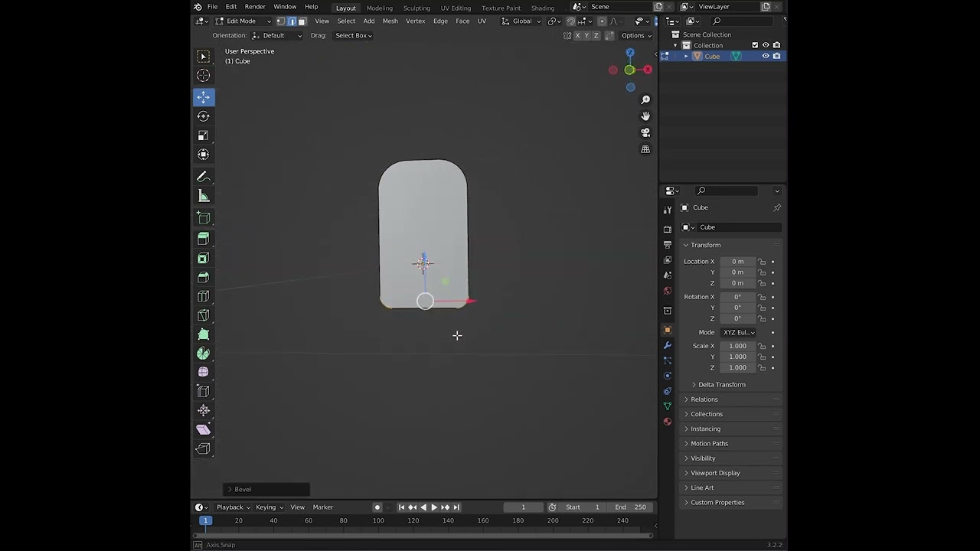Choose the Rip Region tool

pyautogui.click(x=204, y=449)
